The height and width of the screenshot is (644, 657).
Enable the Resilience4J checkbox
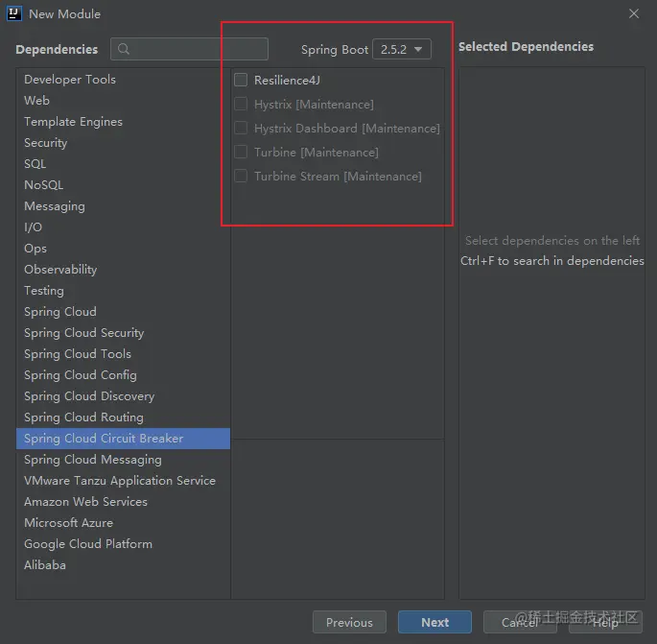point(241,80)
